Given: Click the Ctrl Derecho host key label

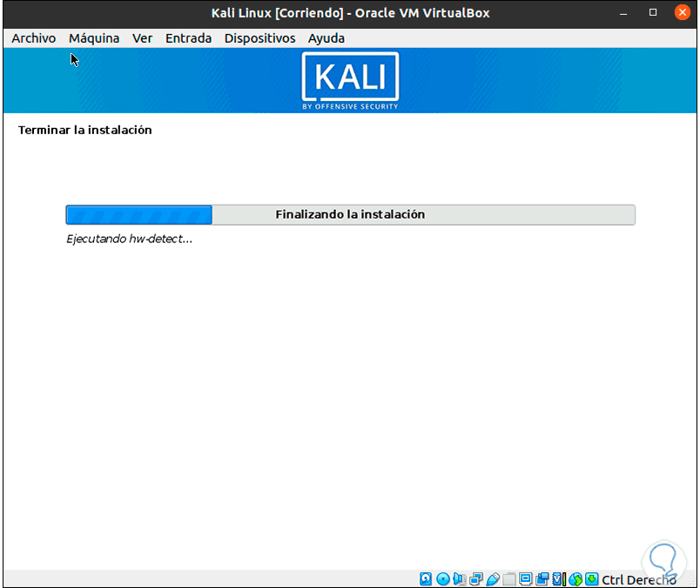Looking at the screenshot, I should click(639, 580).
